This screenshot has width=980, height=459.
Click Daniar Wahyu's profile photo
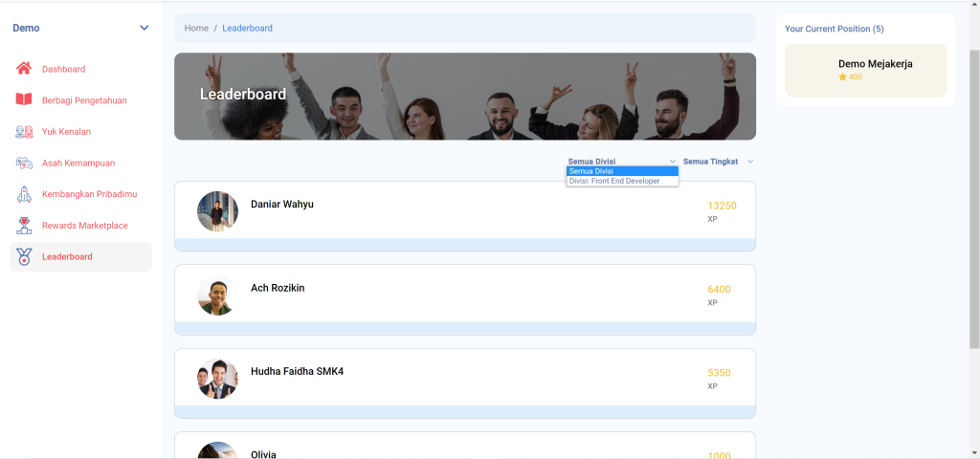point(217,211)
